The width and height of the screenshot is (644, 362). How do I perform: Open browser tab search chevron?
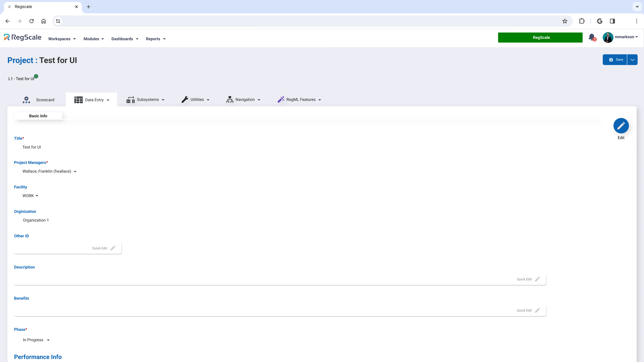[x=637, y=7]
